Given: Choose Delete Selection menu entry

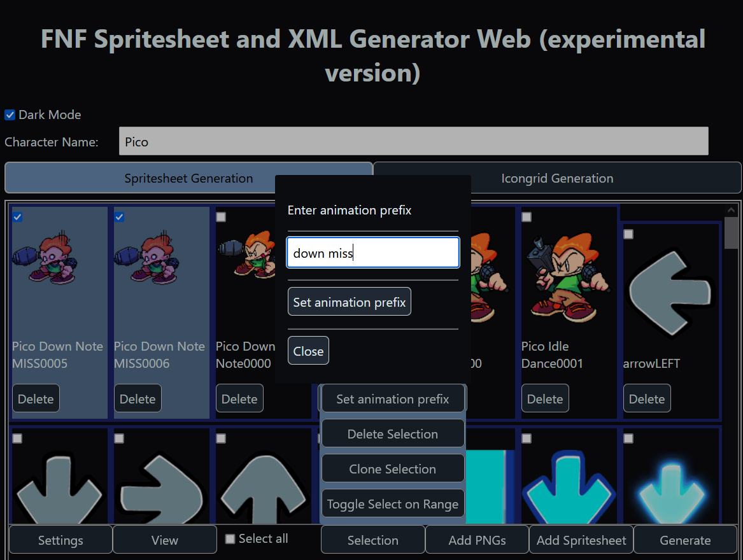Looking at the screenshot, I should pos(393,433).
